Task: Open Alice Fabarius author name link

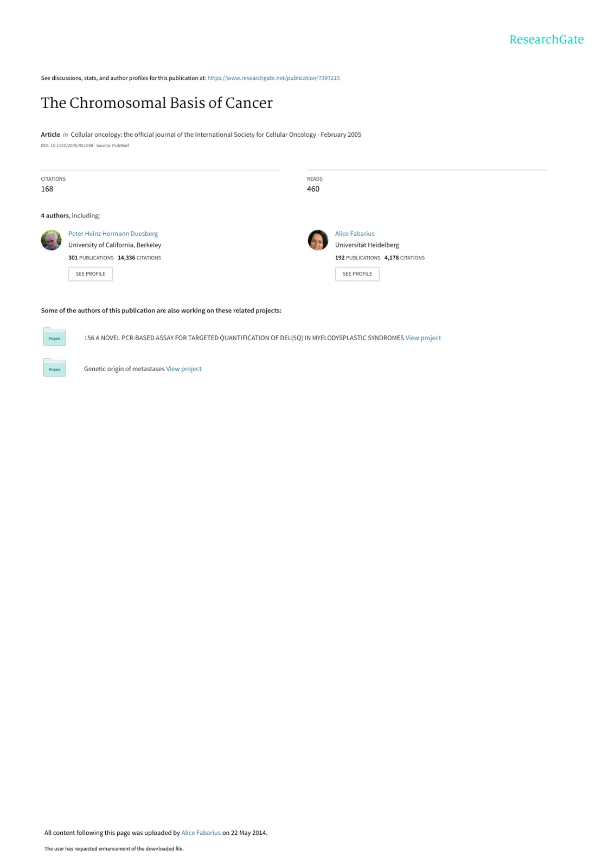Action: point(355,234)
